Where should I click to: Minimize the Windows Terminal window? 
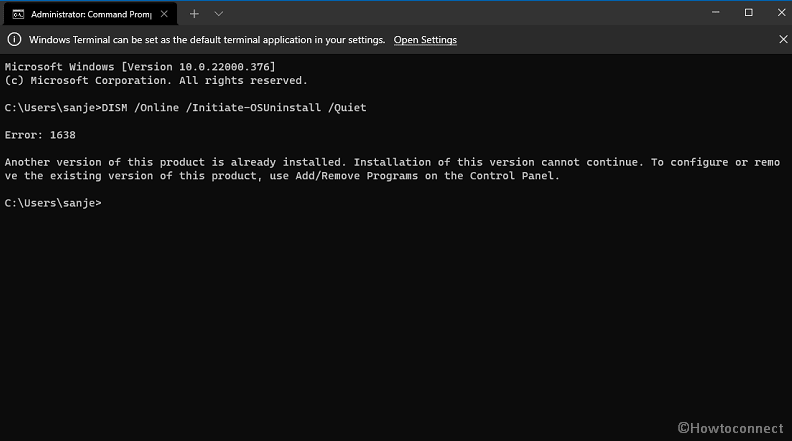click(x=716, y=12)
